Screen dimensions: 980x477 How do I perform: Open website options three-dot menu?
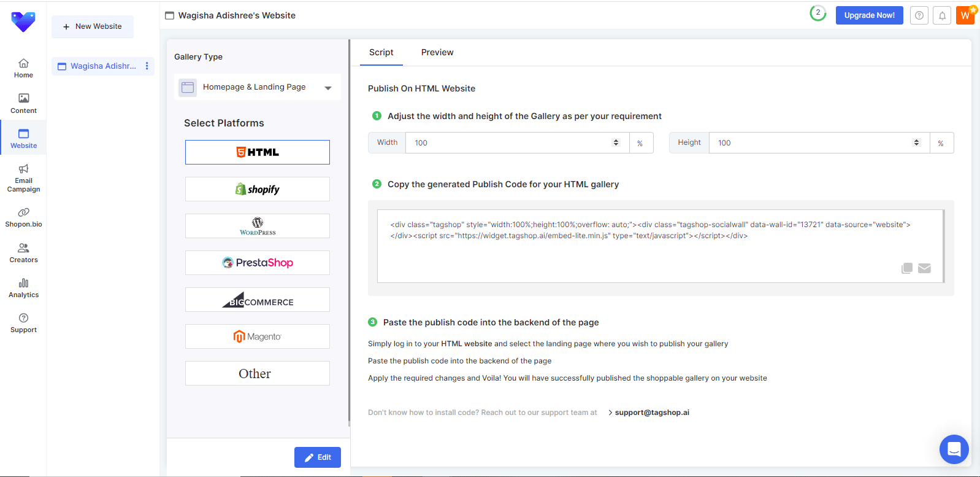click(x=147, y=66)
